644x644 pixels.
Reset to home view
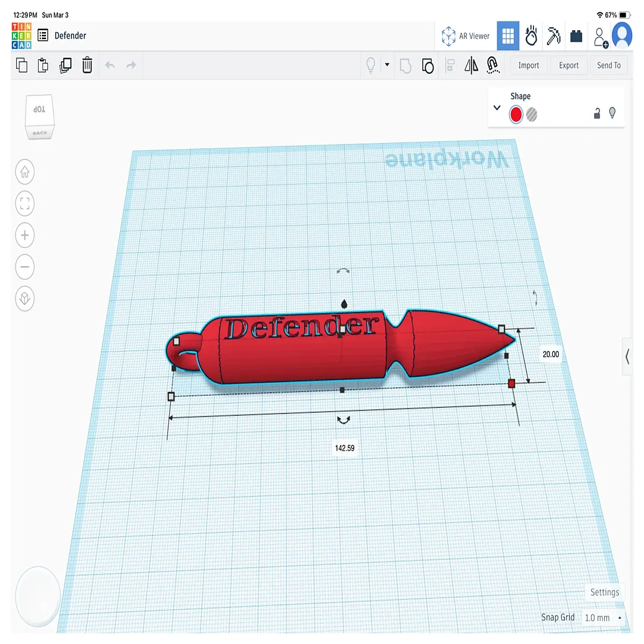tap(25, 172)
